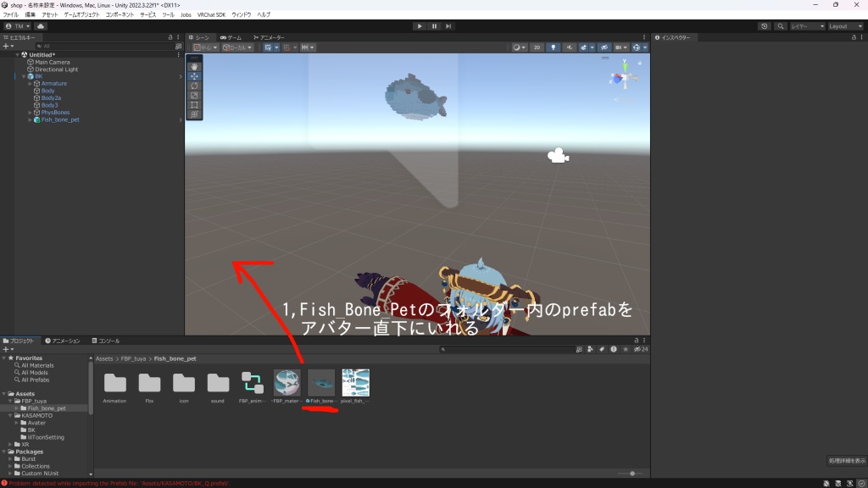Switch to the Console (コンソール) tab
This screenshot has height=488, width=868.
tap(106, 341)
